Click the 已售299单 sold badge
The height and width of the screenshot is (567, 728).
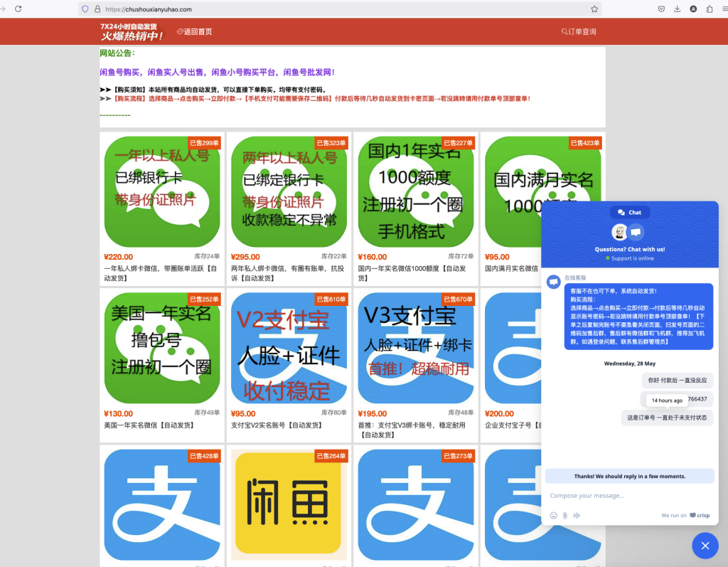(x=204, y=143)
